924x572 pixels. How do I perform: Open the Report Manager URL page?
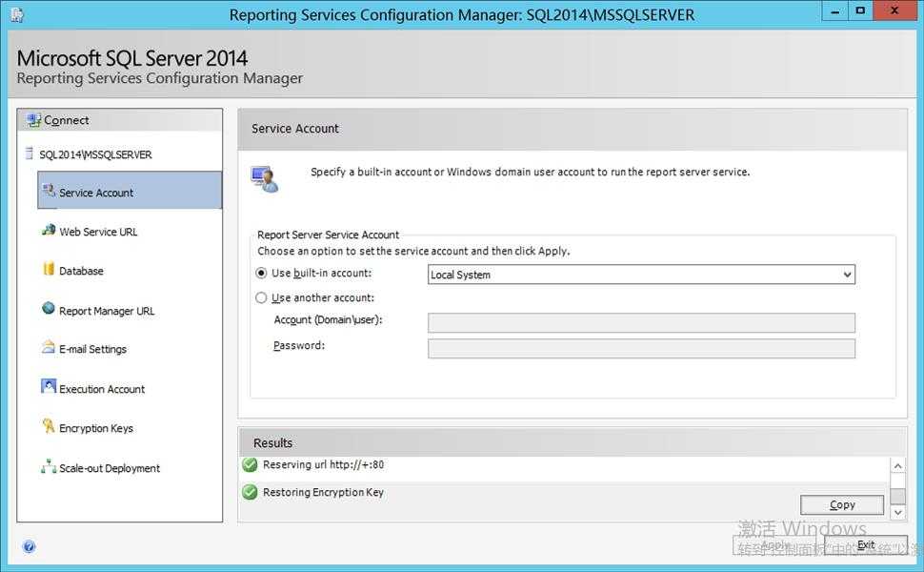tap(106, 311)
